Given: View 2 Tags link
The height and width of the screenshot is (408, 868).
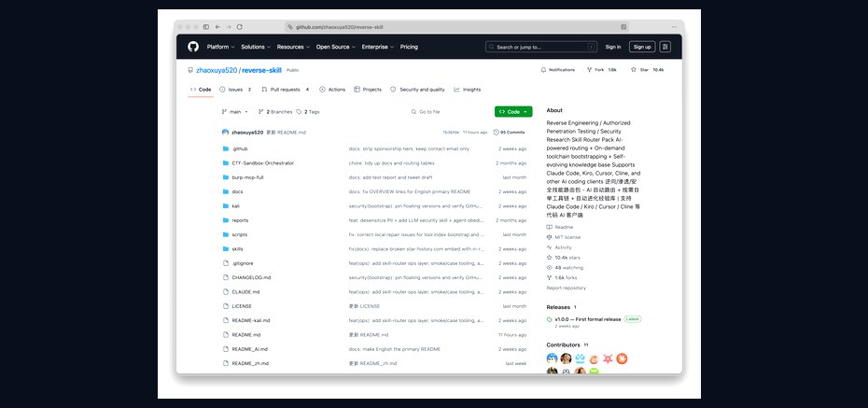Looking at the screenshot, I should 308,112.
